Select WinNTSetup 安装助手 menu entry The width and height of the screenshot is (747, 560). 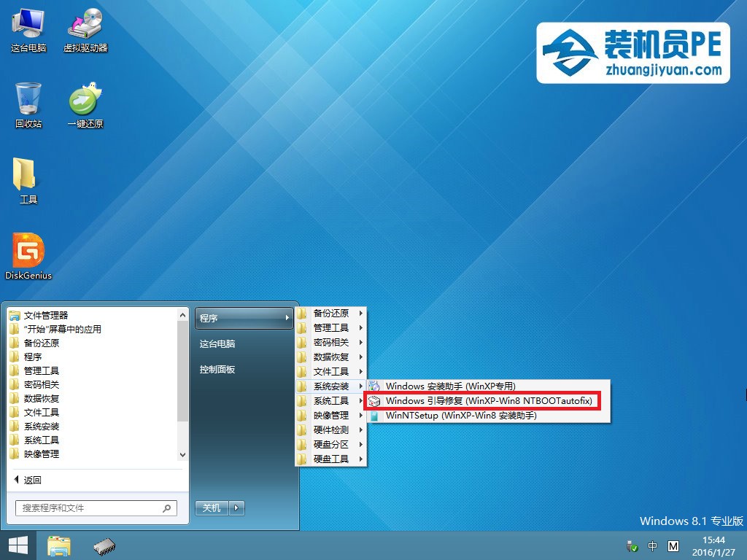460,416
